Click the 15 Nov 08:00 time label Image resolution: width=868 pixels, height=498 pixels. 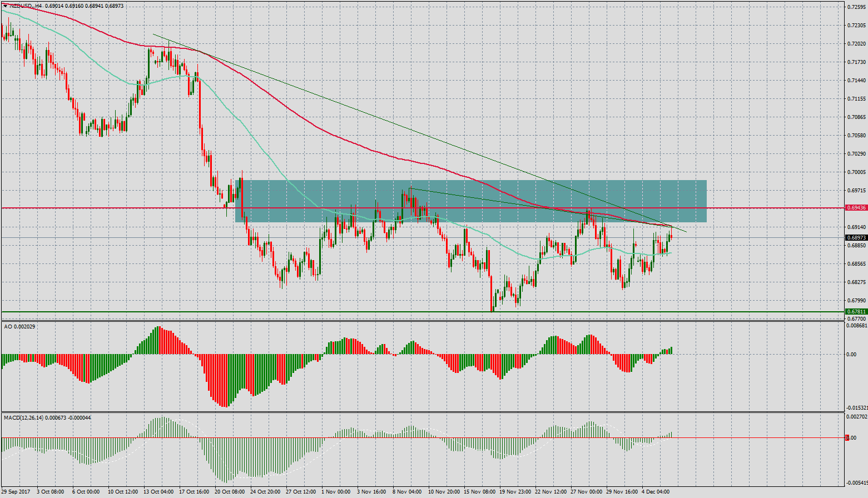coord(479,492)
